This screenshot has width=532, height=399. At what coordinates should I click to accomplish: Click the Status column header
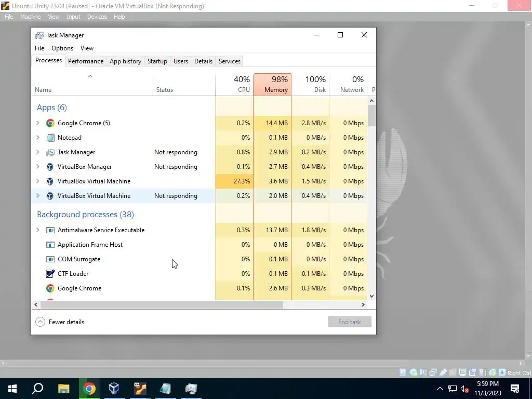click(x=184, y=85)
